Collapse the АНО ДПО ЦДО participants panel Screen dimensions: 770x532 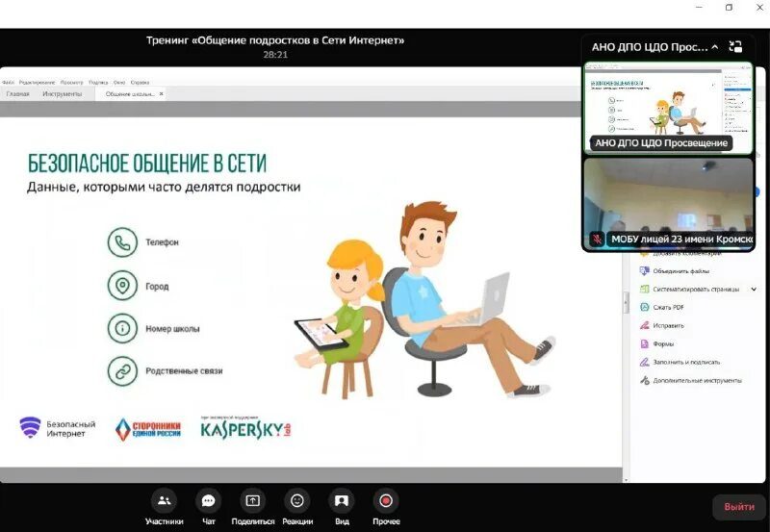[x=715, y=47]
